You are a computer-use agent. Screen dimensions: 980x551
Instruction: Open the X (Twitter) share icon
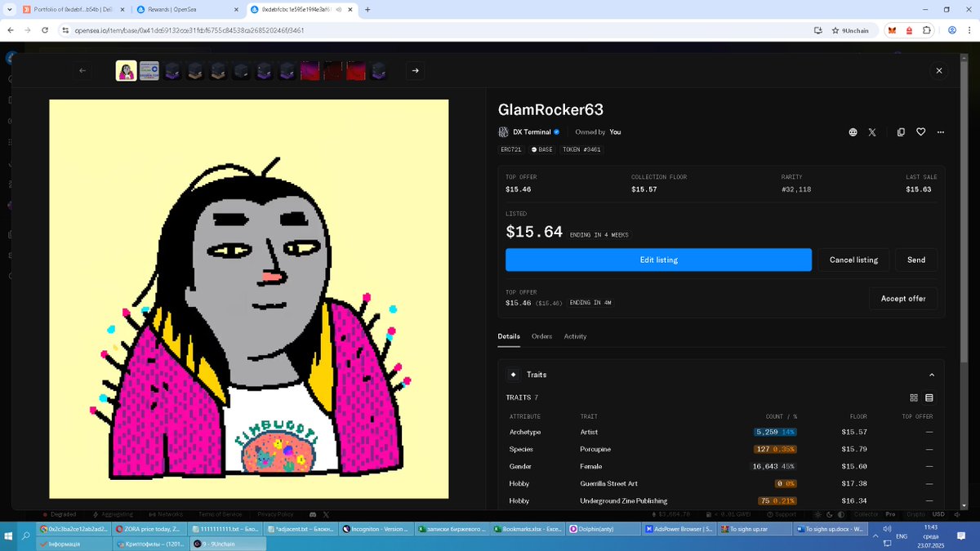[x=872, y=132]
